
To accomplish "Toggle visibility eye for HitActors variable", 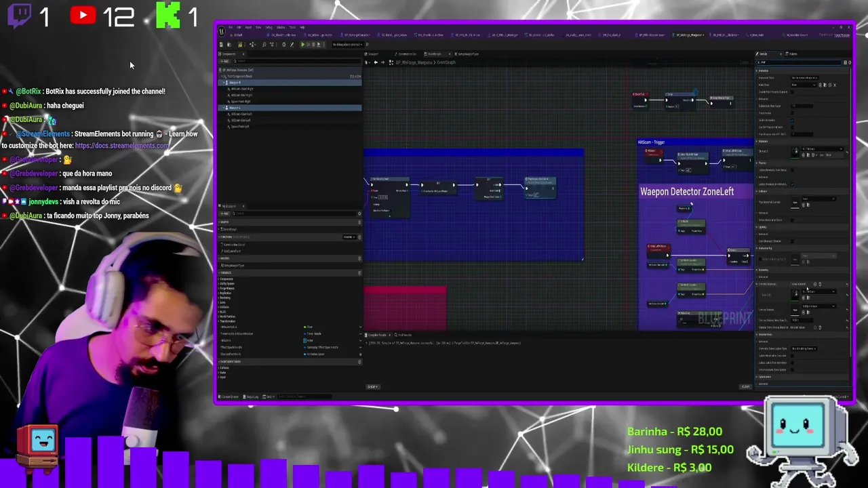I will [x=360, y=340].
